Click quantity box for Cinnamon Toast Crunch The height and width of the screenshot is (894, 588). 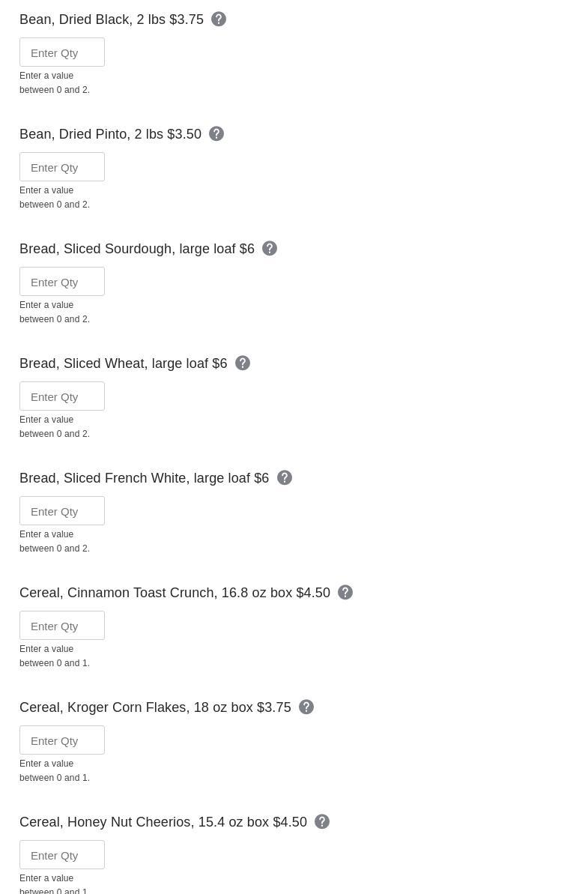pos(62,626)
